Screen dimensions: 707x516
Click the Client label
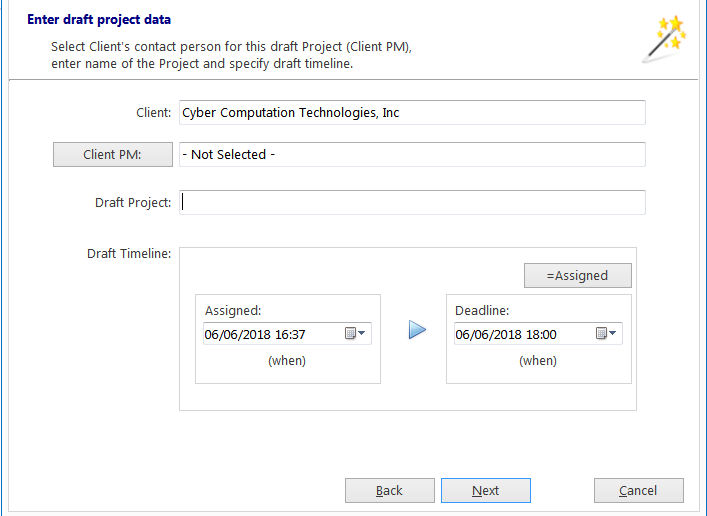[154, 113]
